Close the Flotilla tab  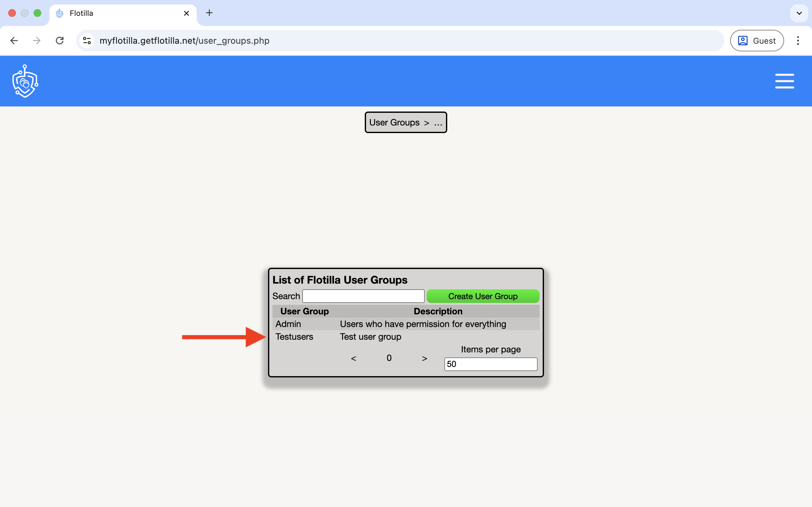point(187,13)
